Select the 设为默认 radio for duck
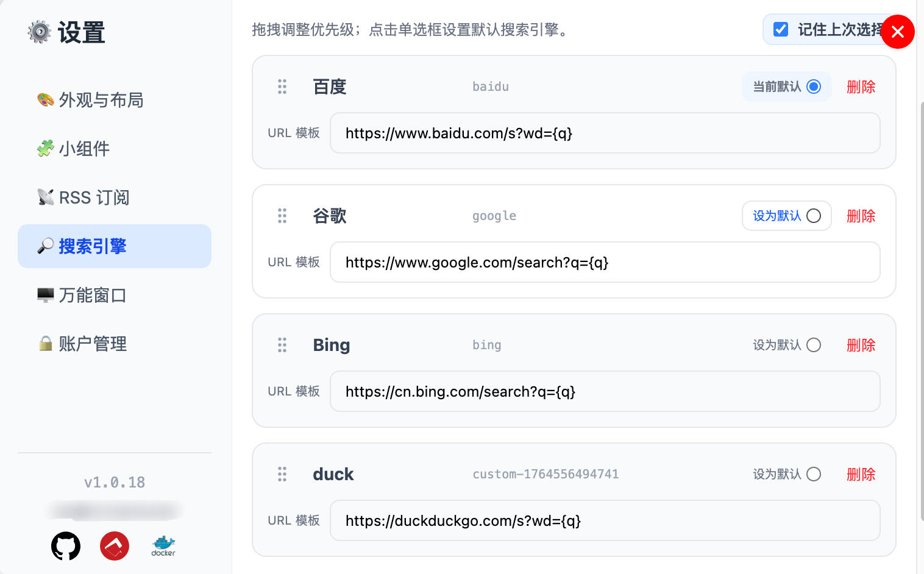The width and height of the screenshot is (924, 574). coord(813,474)
